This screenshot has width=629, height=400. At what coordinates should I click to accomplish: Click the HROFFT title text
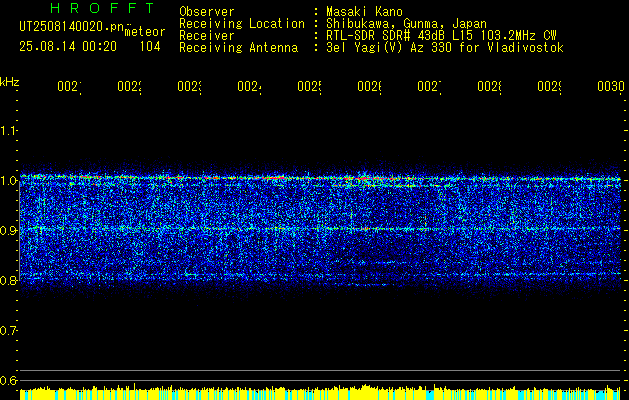pos(103,8)
